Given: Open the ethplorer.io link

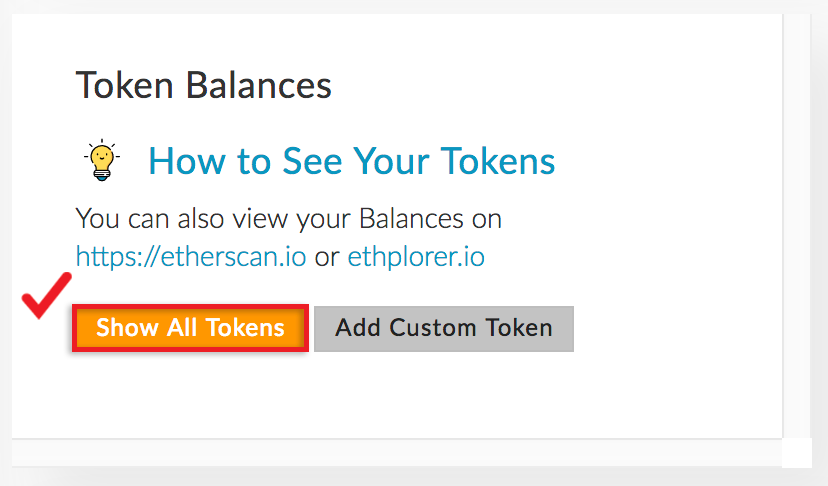Looking at the screenshot, I should point(416,257).
